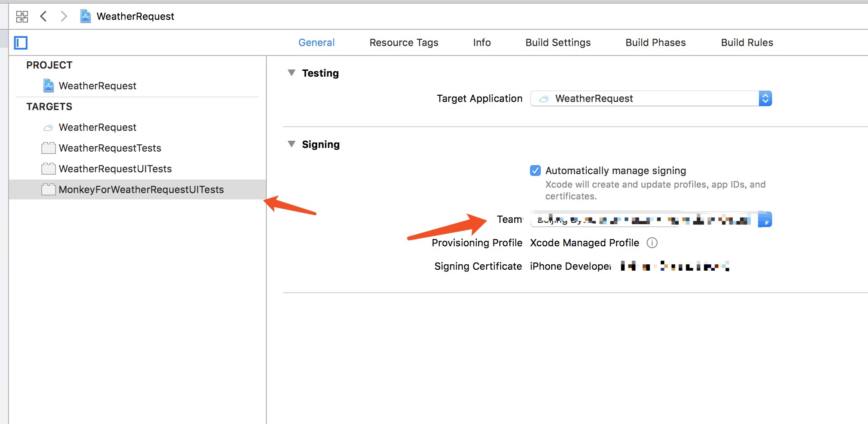Click the iPhone Developer certificate value

(571, 266)
